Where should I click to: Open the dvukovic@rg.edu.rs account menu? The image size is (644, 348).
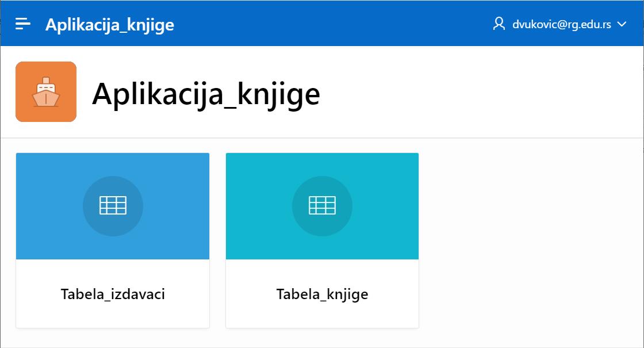coord(561,25)
